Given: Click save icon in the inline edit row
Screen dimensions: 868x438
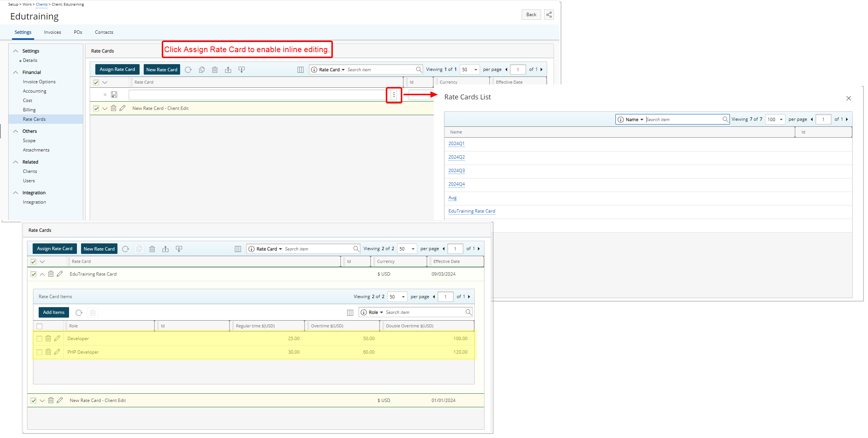Looking at the screenshot, I should coord(114,95).
